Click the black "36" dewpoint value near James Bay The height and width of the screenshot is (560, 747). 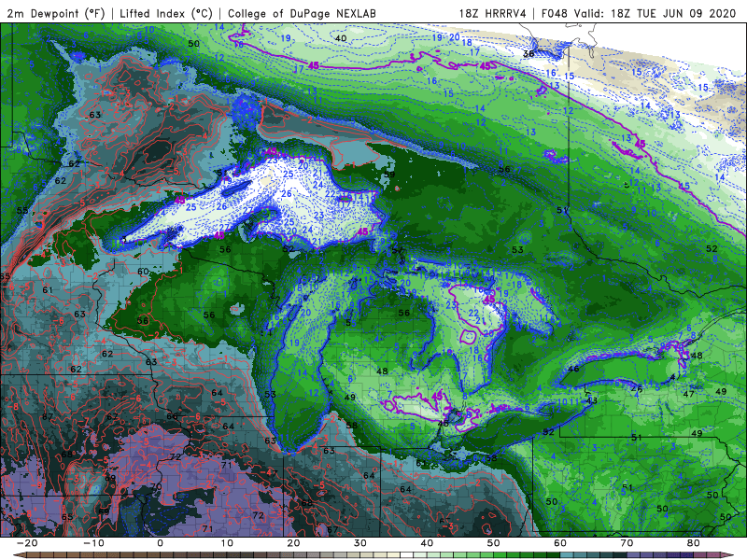point(529,54)
